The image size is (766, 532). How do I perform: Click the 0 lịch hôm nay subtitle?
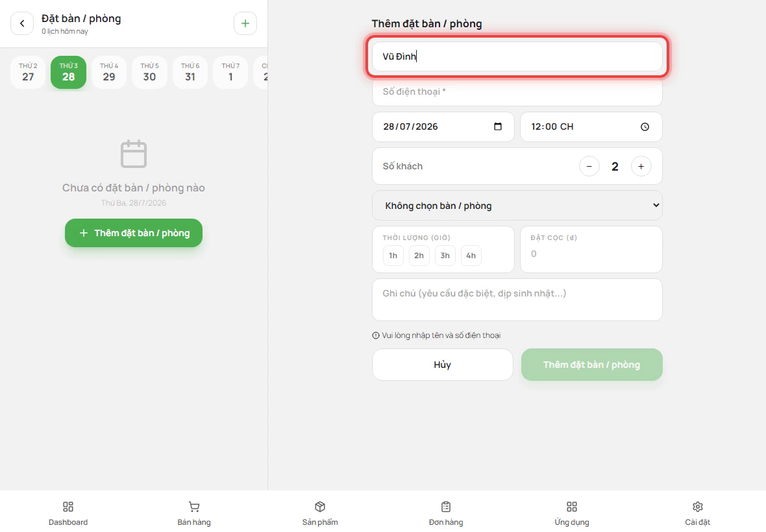coord(65,31)
